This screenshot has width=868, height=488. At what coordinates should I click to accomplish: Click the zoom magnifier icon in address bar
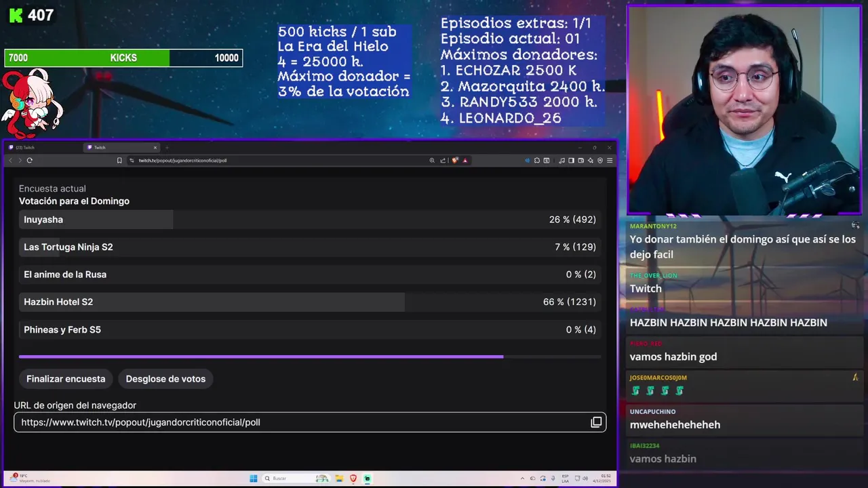(x=432, y=161)
